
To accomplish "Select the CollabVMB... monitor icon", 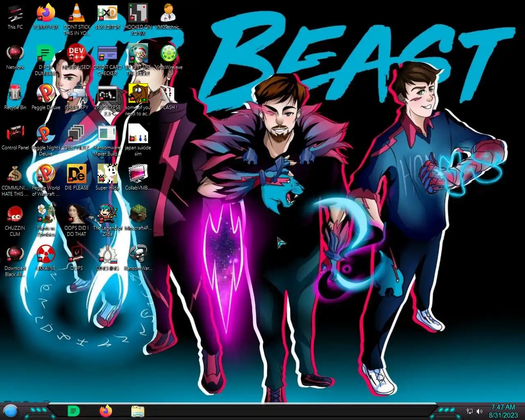I will coord(138,178).
